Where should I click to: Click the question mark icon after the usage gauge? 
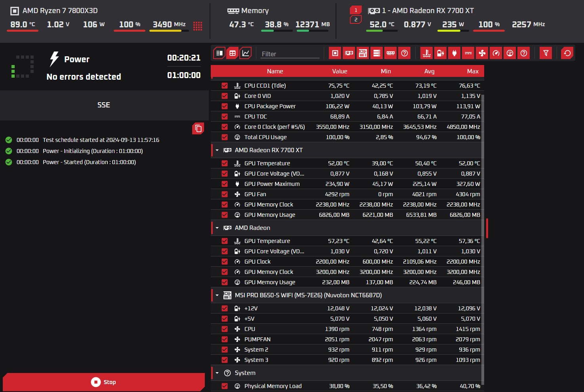524,53
